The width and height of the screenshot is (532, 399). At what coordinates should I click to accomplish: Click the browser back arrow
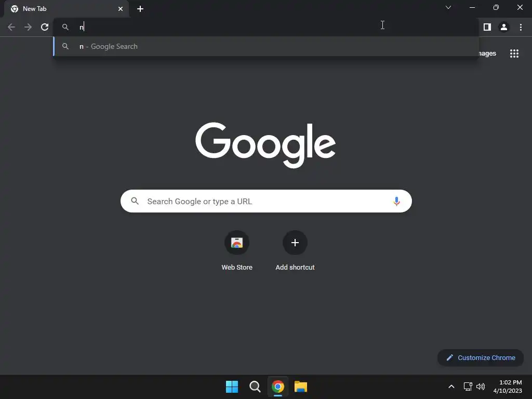[x=11, y=27]
